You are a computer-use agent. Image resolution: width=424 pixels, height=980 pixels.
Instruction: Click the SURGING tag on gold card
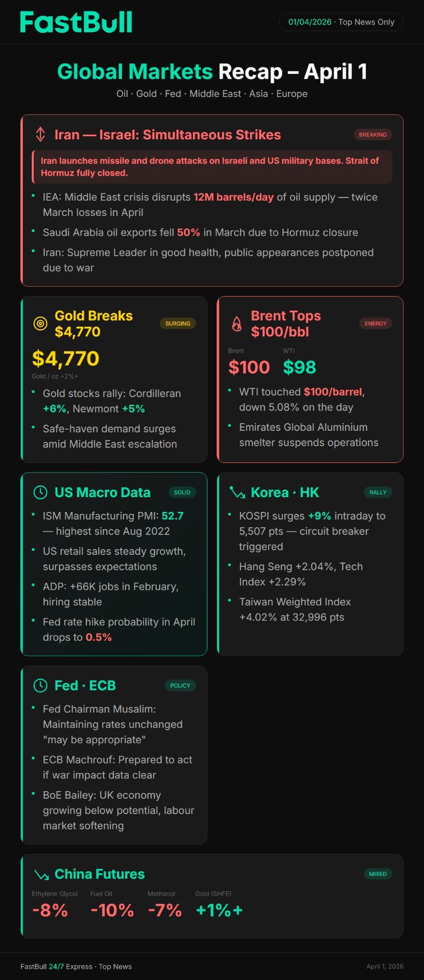pyautogui.click(x=178, y=324)
